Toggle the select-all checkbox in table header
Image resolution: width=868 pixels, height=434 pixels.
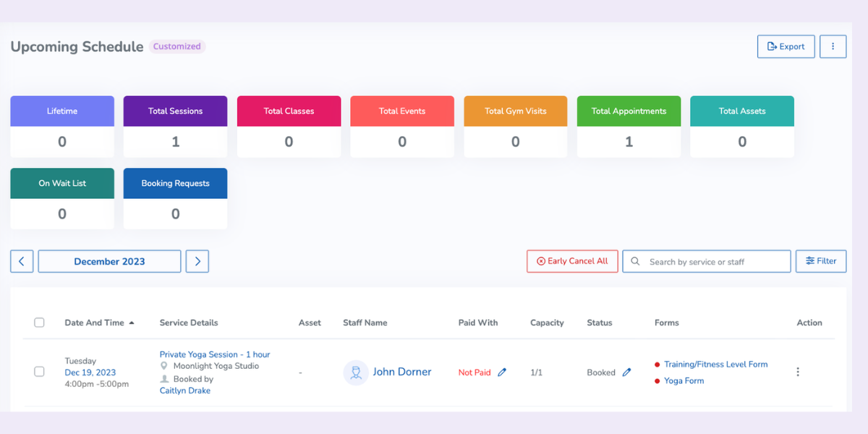point(39,322)
